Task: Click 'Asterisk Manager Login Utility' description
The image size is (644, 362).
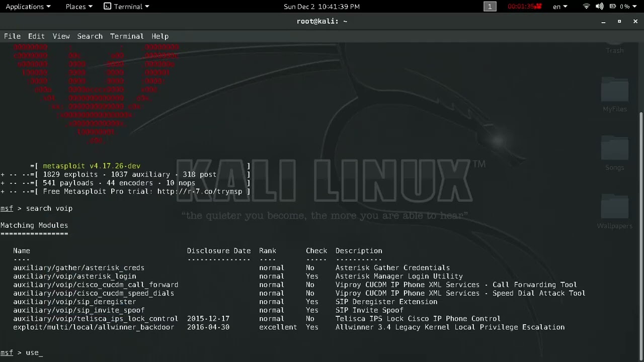Action: pyautogui.click(x=399, y=277)
